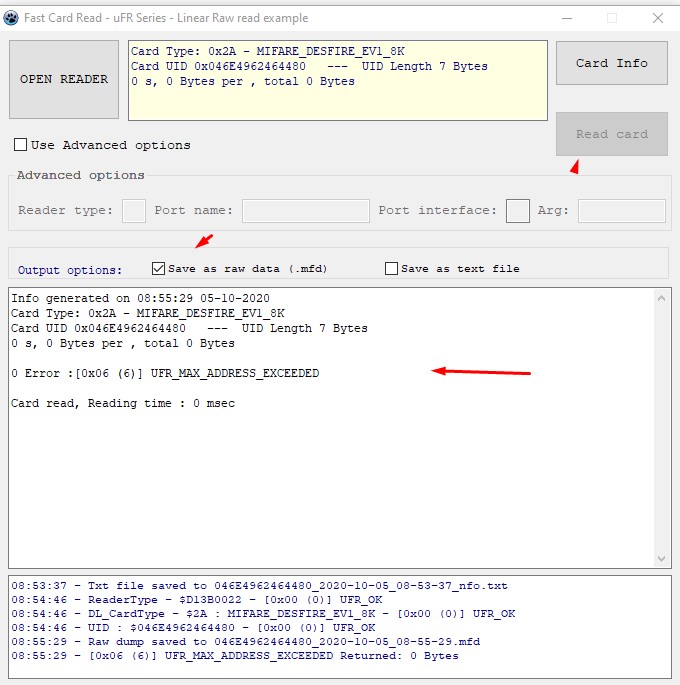Image resolution: width=680 pixels, height=685 pixels.
Task: Open Card Info
Action: coord(611,63)
